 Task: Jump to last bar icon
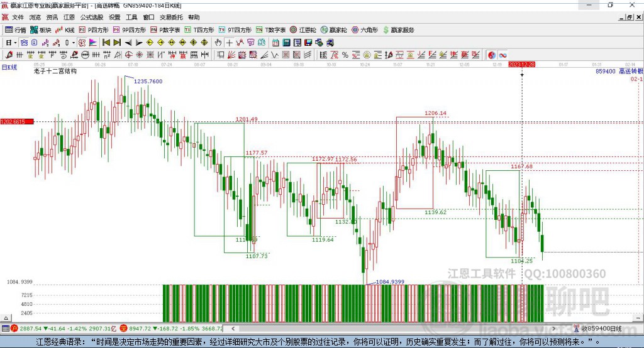[x=117, y=43]
